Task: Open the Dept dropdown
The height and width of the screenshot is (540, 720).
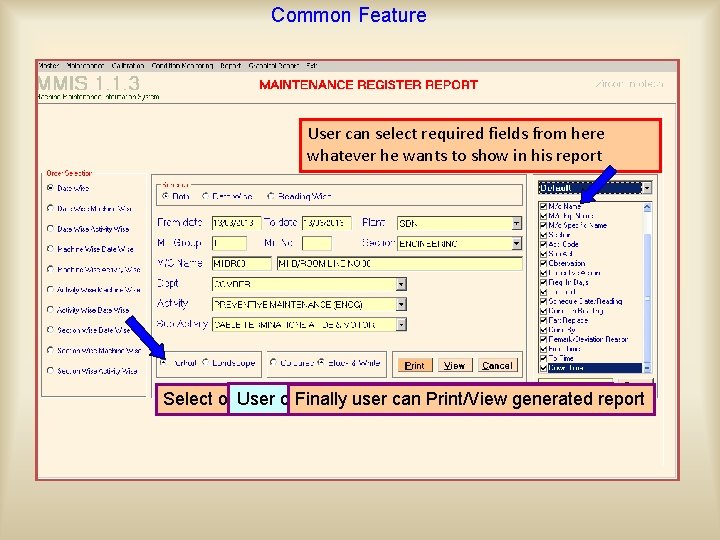Action: pos(401,284)
